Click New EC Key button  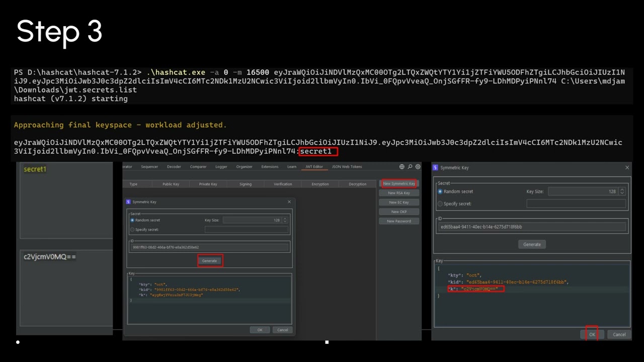399,202
